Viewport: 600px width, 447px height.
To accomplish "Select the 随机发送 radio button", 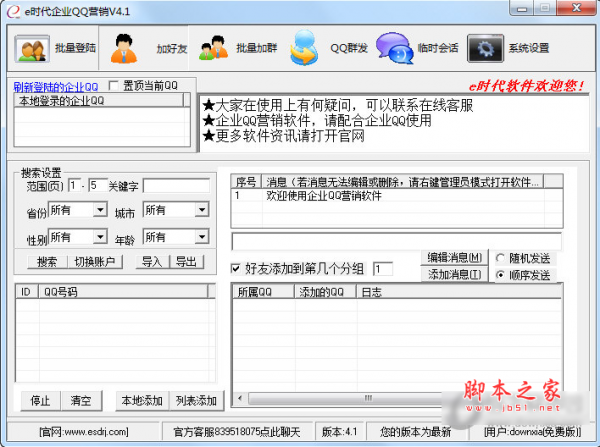I will click(500, 258).
